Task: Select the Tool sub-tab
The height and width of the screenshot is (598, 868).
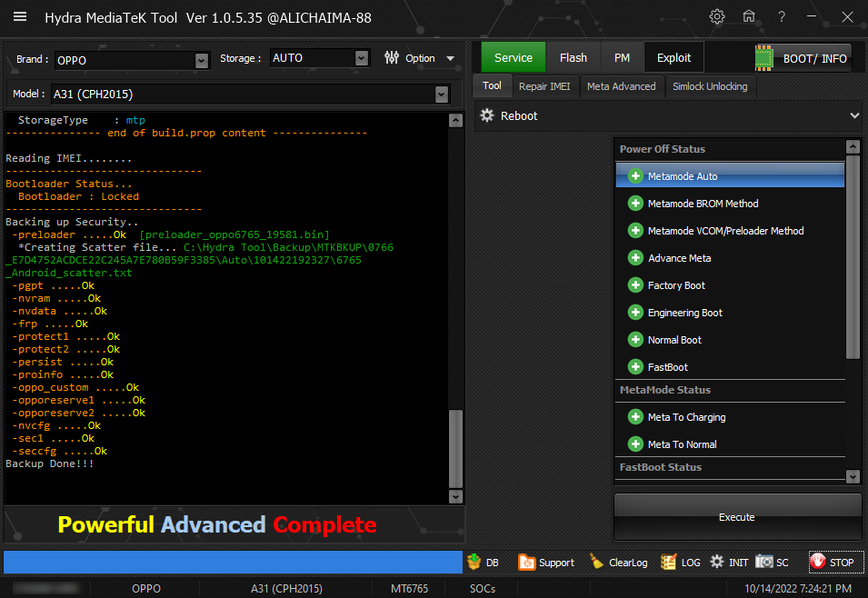Action: [492, 85]
